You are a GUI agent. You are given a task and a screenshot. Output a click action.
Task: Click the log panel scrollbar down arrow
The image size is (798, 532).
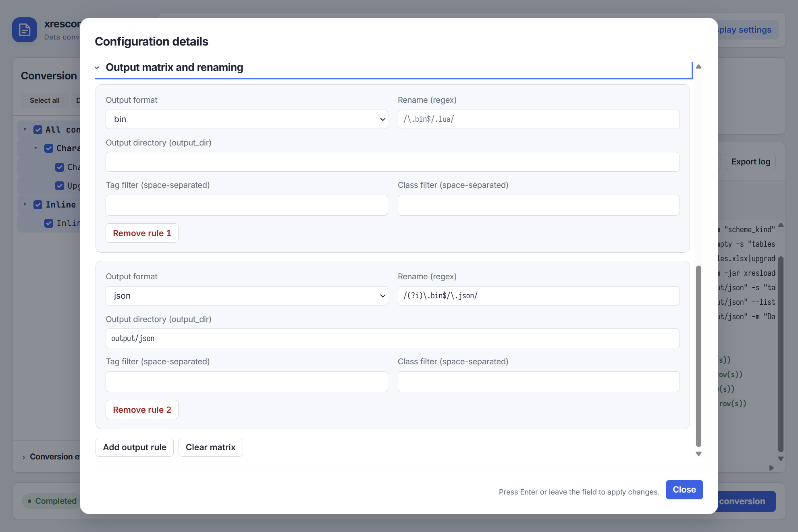781,459
